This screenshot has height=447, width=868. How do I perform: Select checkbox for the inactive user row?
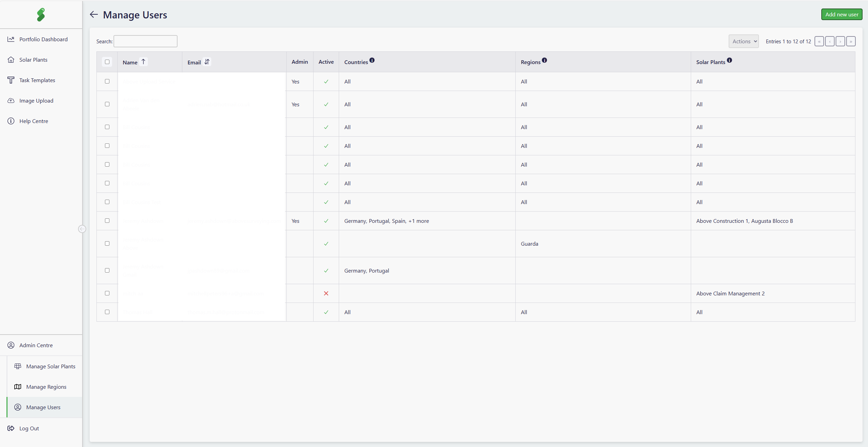tap(107, 293)
